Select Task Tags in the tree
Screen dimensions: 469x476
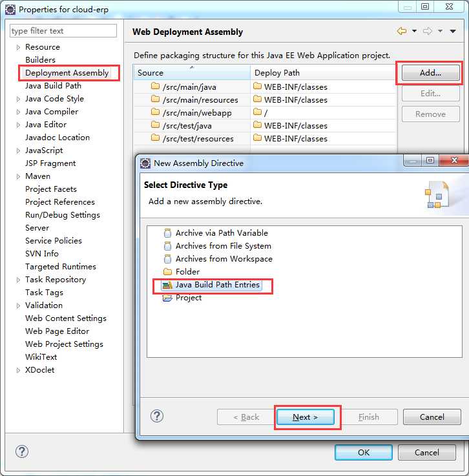[x=45, y=293]
